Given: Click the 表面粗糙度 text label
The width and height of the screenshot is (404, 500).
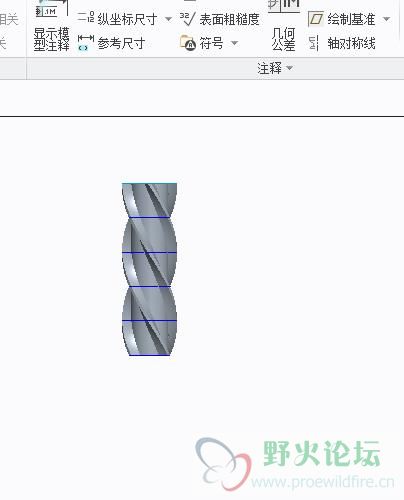Looking at the screenshot, I should point(229,19).
